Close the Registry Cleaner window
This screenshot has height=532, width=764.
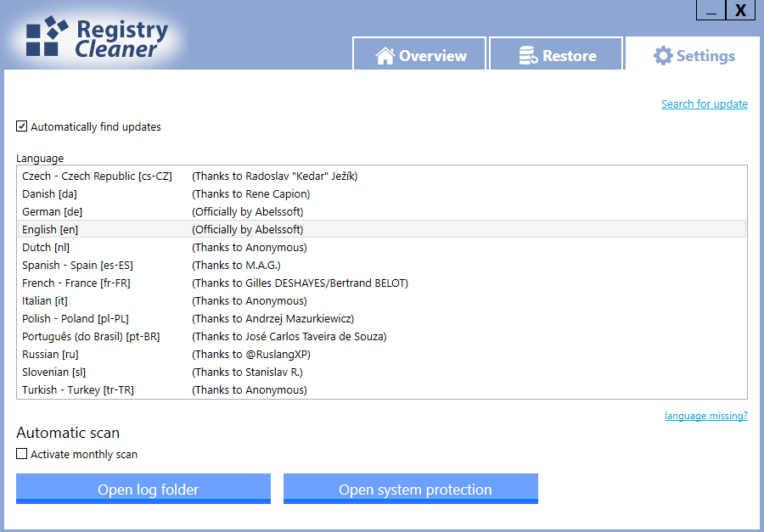(x=740, y=10)
